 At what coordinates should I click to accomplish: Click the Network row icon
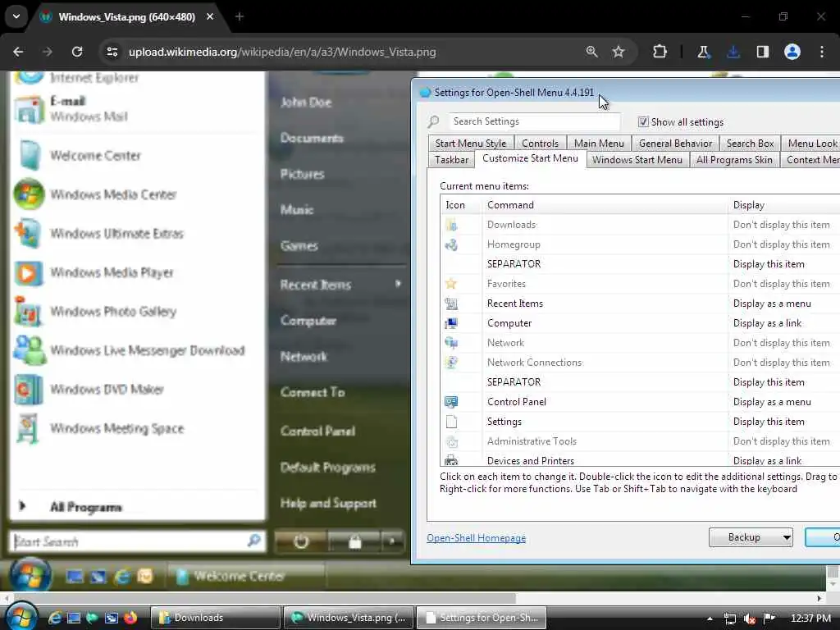click(451, 343)
